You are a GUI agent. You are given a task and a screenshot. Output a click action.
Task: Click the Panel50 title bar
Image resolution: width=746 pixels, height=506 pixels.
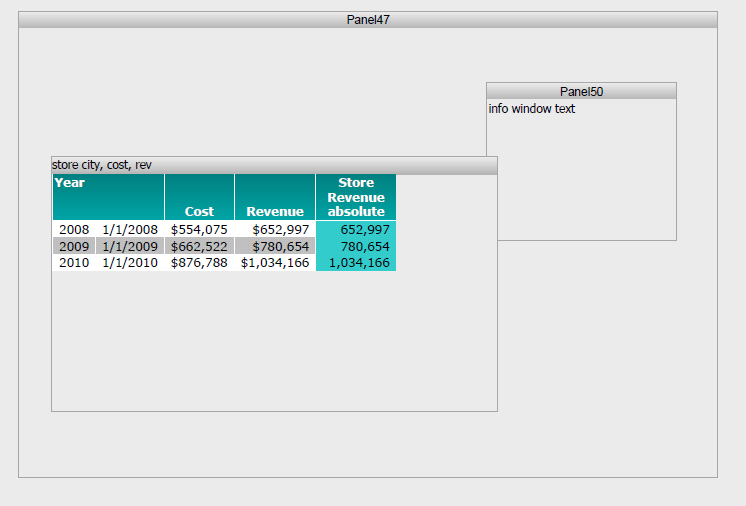(x=581, y=91)
